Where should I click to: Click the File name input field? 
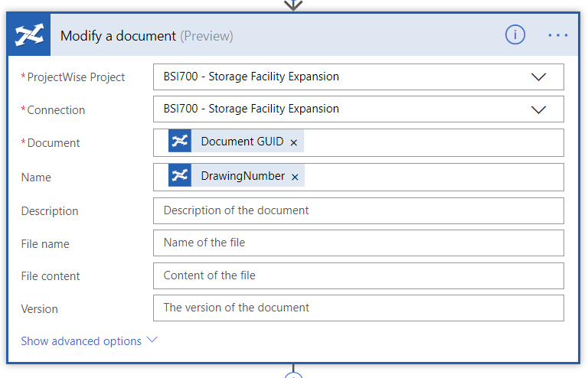[358, 243]
